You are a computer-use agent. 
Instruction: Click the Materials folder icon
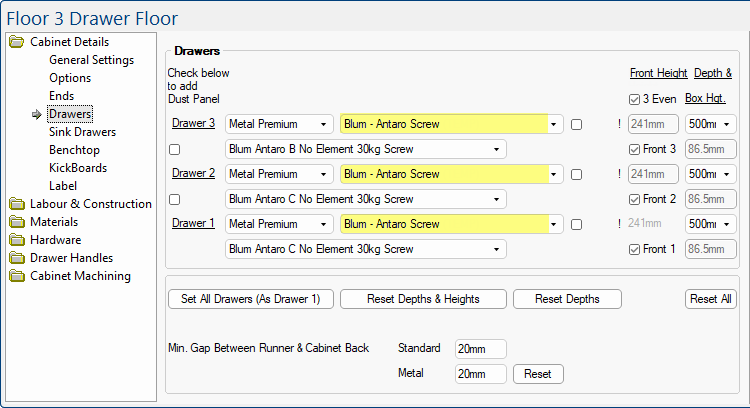point(16,222)
